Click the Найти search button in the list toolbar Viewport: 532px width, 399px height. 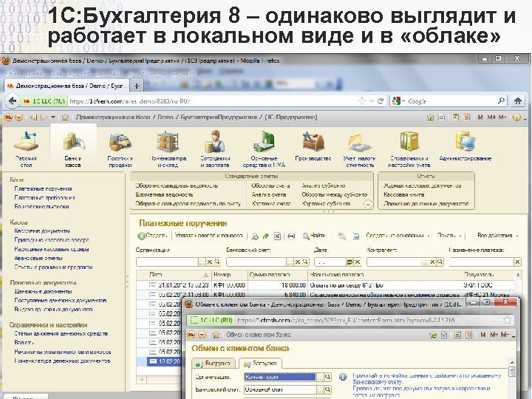[x=314, y=236]
